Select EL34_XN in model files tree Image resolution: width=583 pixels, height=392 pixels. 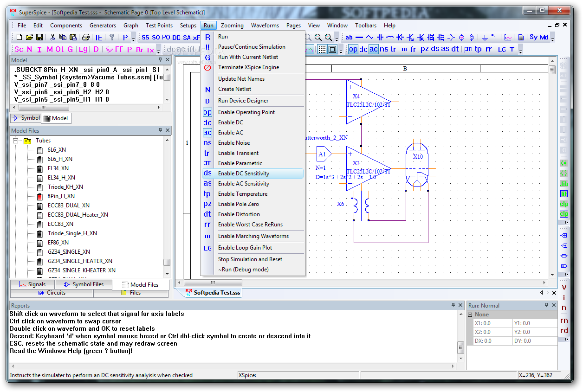(x=58, y=168)
